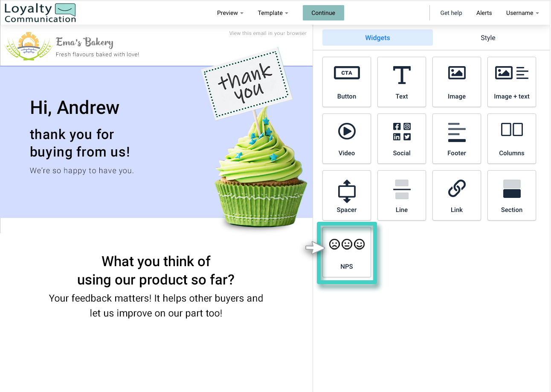The width and height of the screenshot is (551, 392).
Task: Select the Widgets tab
Action: 377,38
